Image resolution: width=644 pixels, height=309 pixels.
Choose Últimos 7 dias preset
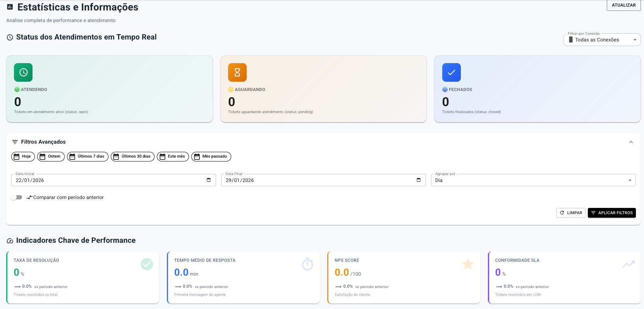(88, 156)
